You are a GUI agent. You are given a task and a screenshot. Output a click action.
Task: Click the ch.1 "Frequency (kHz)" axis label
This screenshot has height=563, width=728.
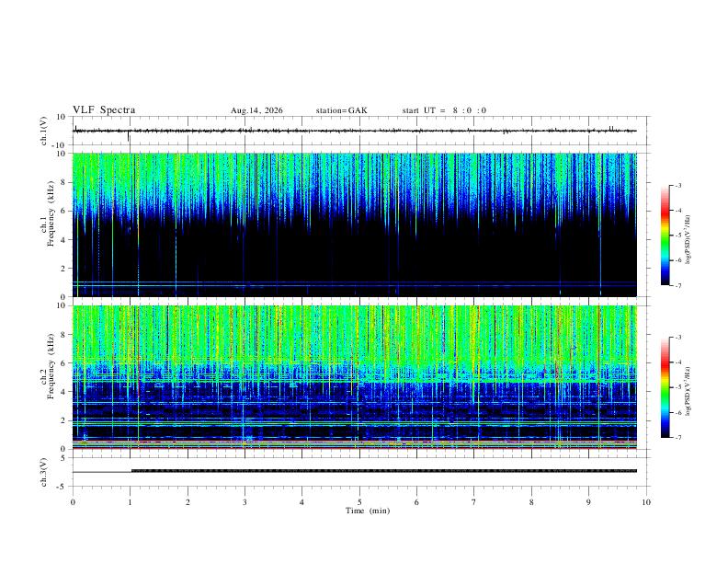tap(51, 214)
